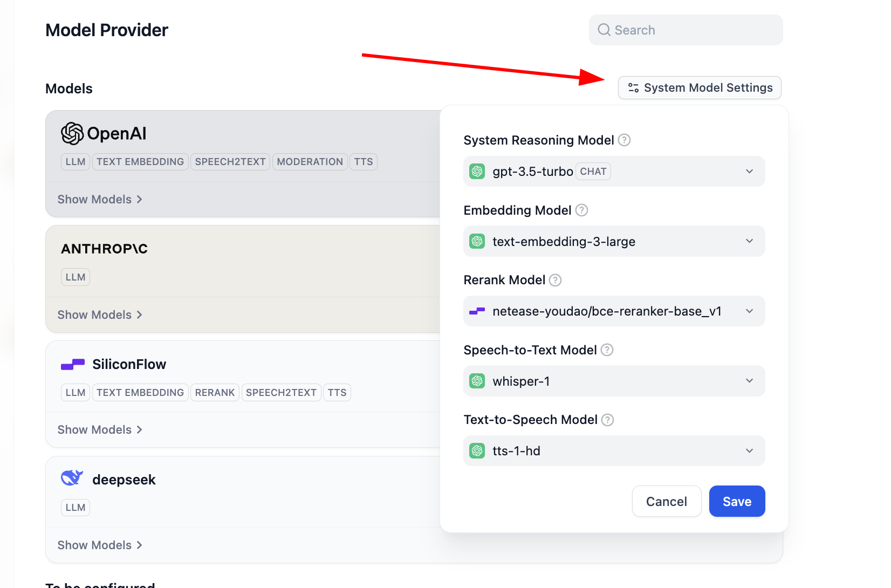Expand Show Models under Anthropic
891x588 pixels.
click(100, 315)
